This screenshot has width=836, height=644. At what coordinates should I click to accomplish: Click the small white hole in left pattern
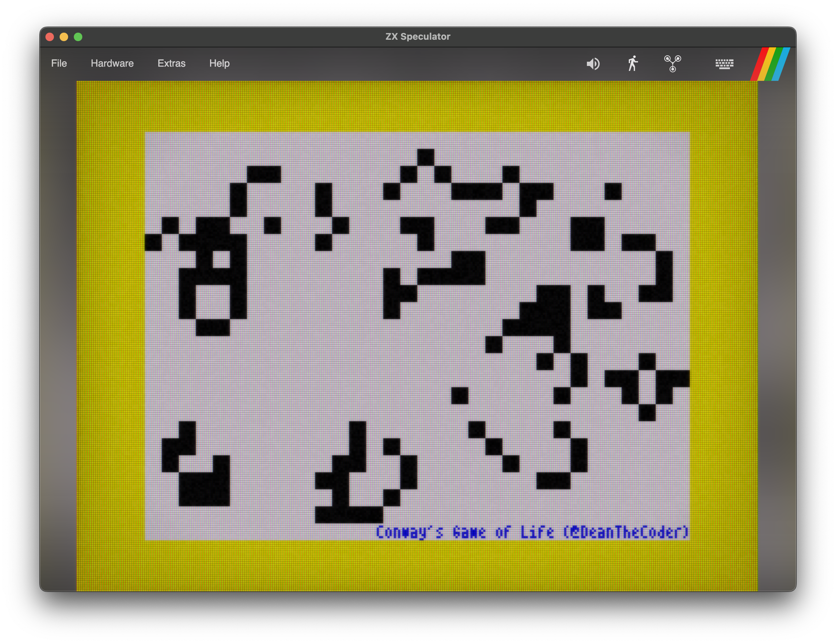221,260
